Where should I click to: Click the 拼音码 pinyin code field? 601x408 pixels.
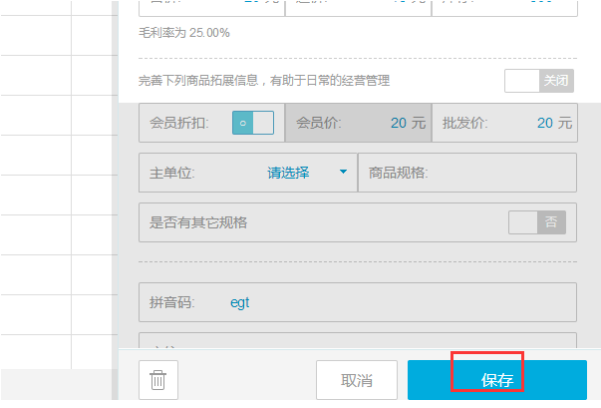tap(358, 302)
